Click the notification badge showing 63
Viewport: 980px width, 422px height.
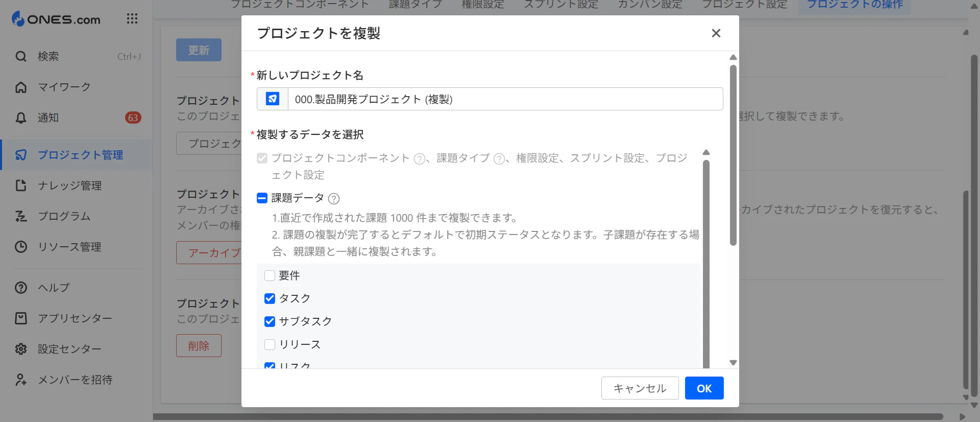(133, 118)
